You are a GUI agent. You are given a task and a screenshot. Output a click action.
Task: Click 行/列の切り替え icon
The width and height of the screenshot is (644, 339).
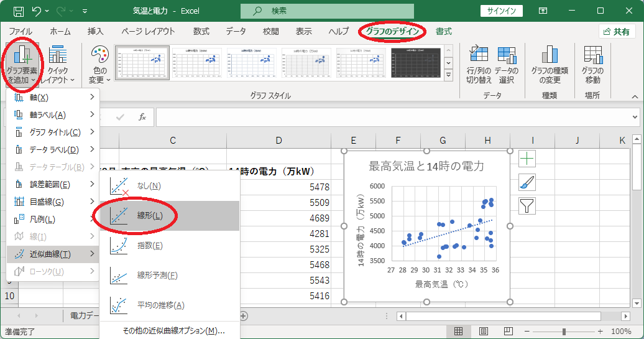coord(479,65)
